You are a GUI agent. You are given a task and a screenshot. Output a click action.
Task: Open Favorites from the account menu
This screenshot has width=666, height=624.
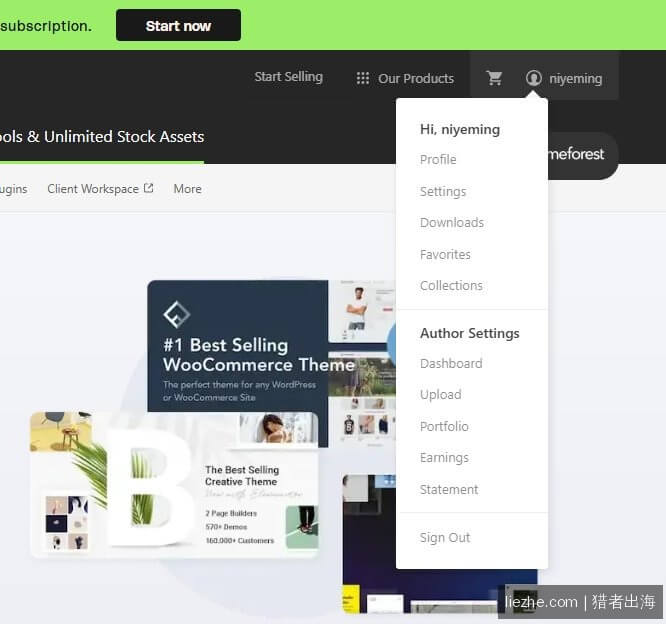tap(445, 254)
